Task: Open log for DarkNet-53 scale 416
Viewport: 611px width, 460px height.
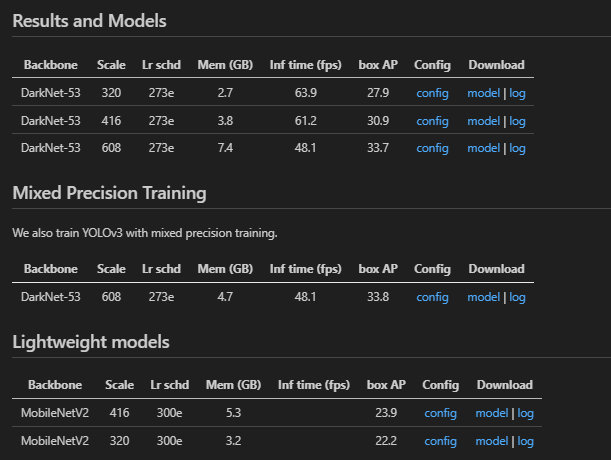Action: [517, 121]
